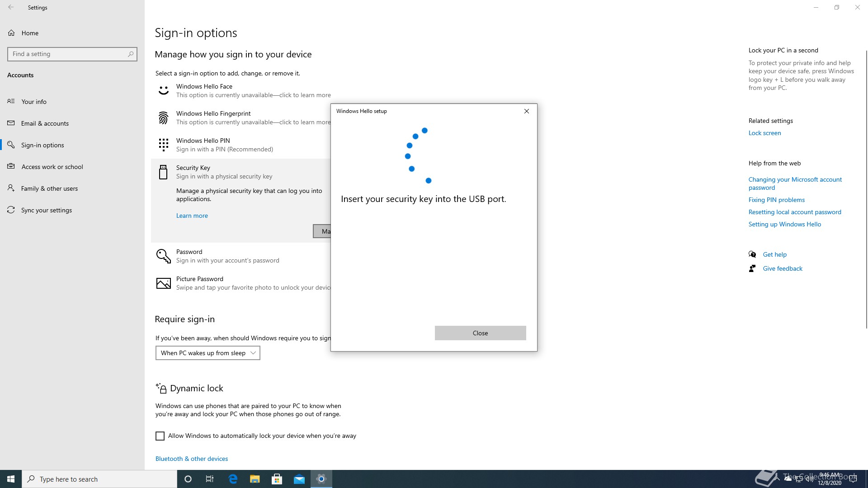Select Sync your settings in sidebar

pos(46,210)
